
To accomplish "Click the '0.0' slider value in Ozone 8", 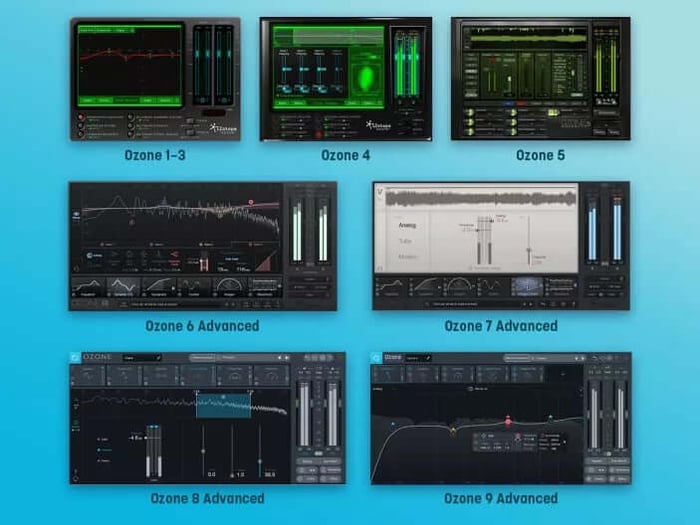I will [x=211, y=474].
